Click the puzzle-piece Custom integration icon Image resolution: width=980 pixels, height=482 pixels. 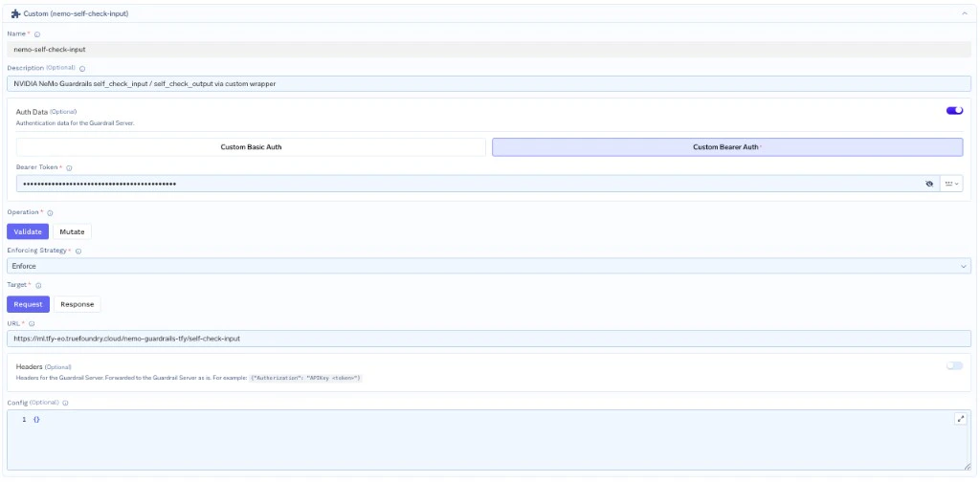[x=16, y=13]
